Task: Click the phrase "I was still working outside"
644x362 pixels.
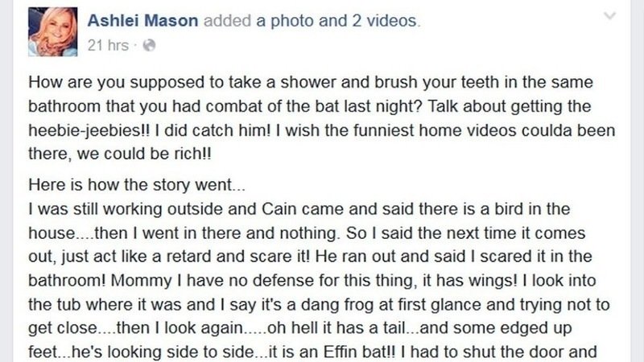Action: coord(109,209)
